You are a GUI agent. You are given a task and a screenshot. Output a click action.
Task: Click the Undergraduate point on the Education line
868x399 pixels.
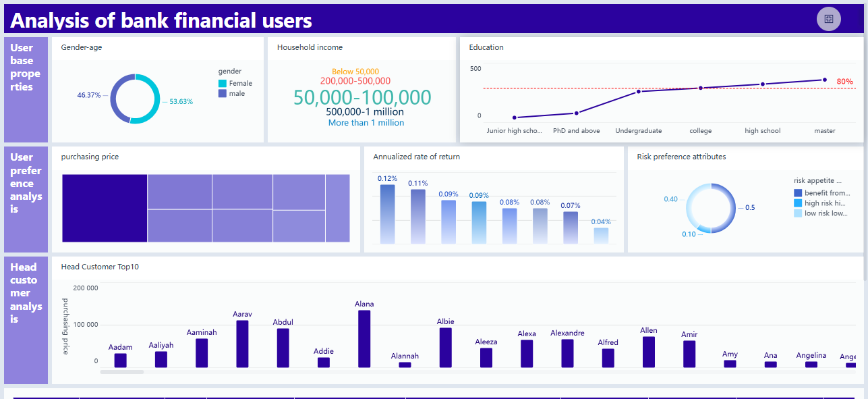click(638, 91)
